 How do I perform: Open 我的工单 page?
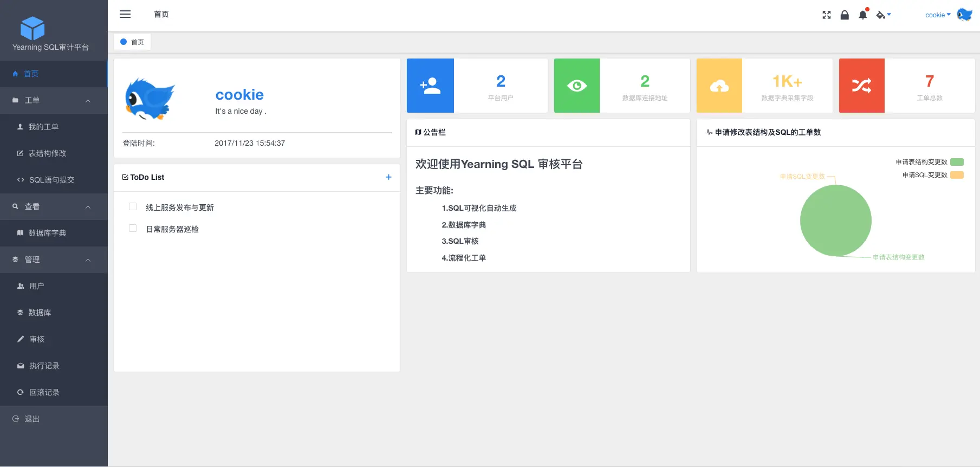[x=54, y=127]
